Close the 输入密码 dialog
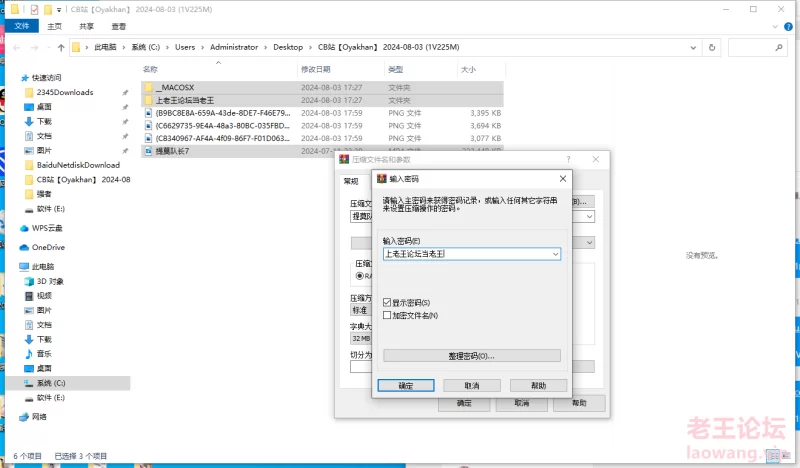 coord(562,179)
